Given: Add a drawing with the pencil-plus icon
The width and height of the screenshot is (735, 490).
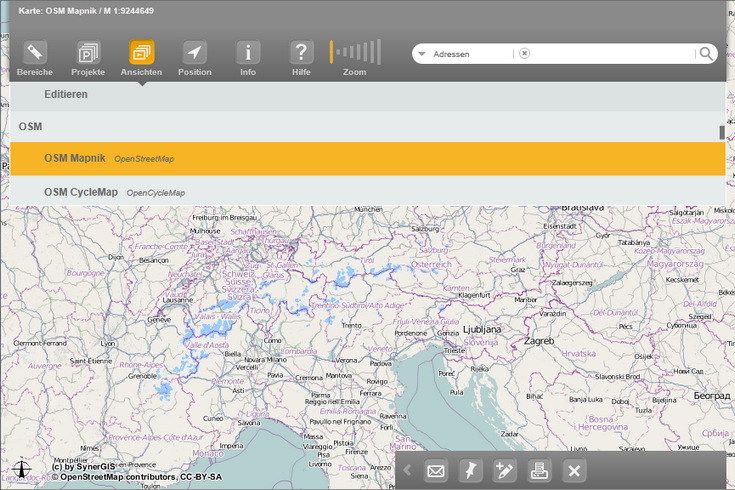Looking at the screenshot, I should pyautogui.click(x=505, y=470).
